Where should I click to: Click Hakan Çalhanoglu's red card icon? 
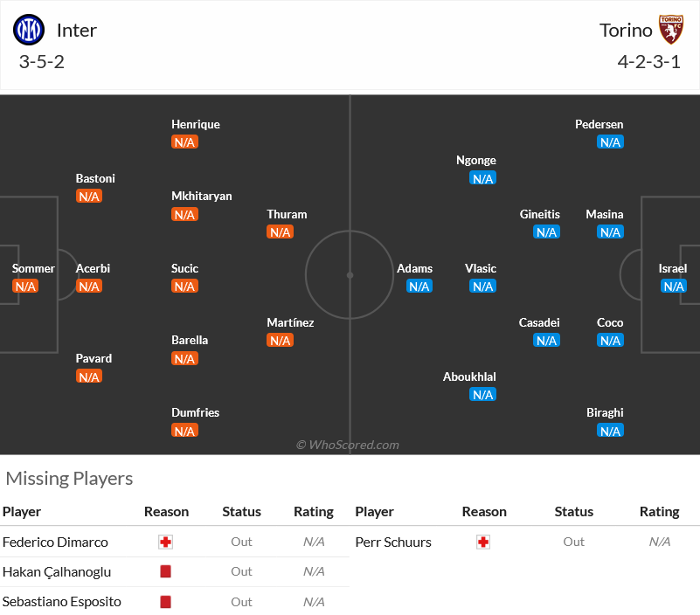(166, 571)
